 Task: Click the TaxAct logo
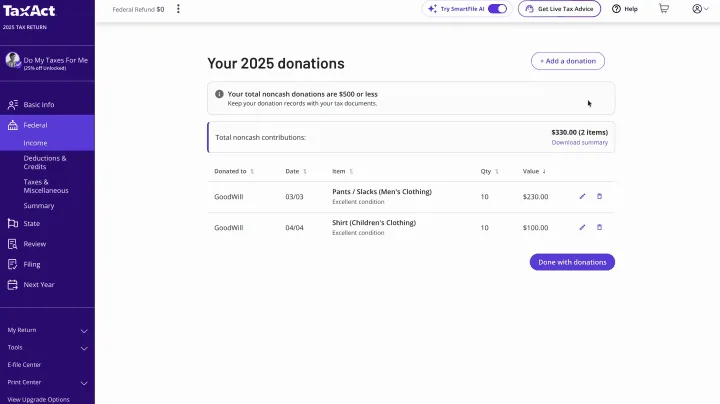point(29,11)
